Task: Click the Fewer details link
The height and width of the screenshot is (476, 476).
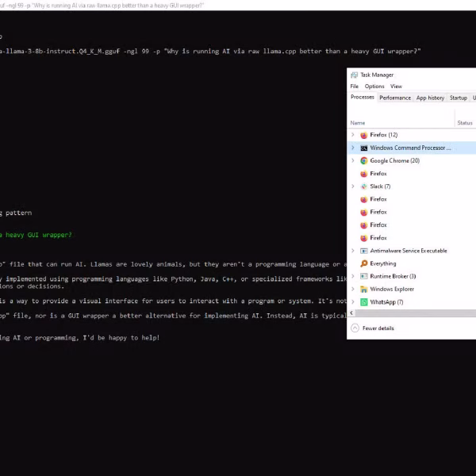Action: pos(378,328)
